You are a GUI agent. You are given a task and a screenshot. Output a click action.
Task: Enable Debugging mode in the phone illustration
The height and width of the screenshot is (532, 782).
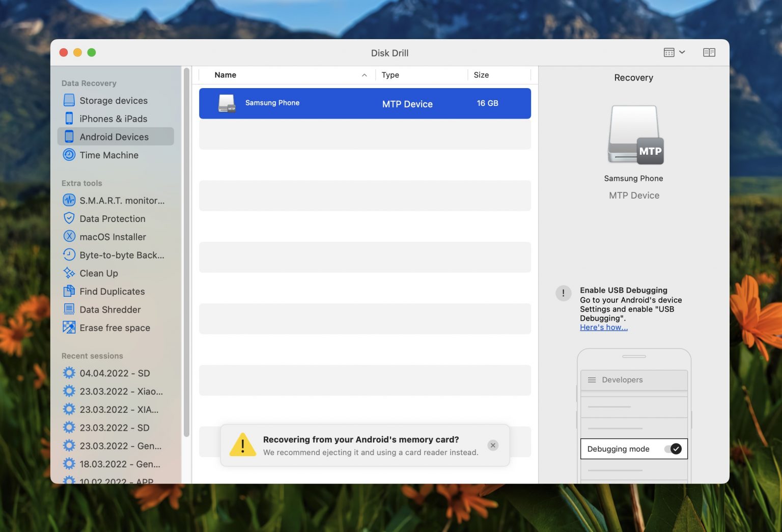[675, 449]
